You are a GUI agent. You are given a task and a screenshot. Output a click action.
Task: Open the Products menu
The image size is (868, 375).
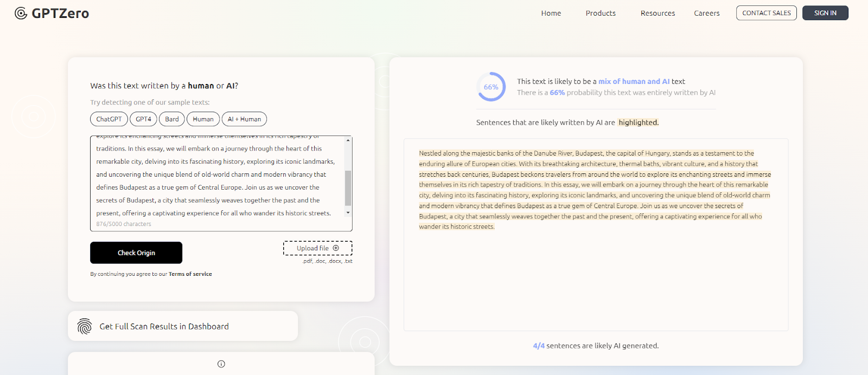[x=601, y=13]
